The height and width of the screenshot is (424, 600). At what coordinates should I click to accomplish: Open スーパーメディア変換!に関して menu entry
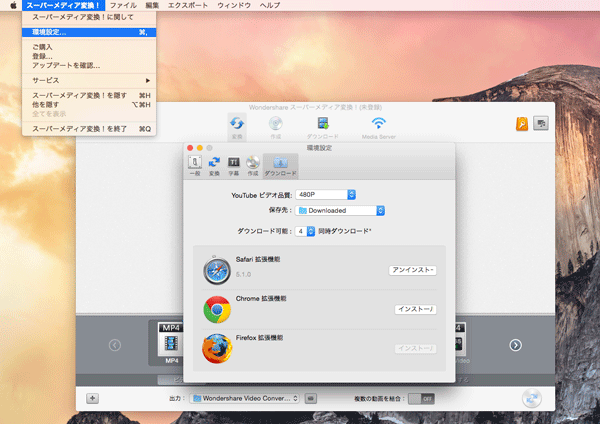pyautogui.click(x=89, y=17)
